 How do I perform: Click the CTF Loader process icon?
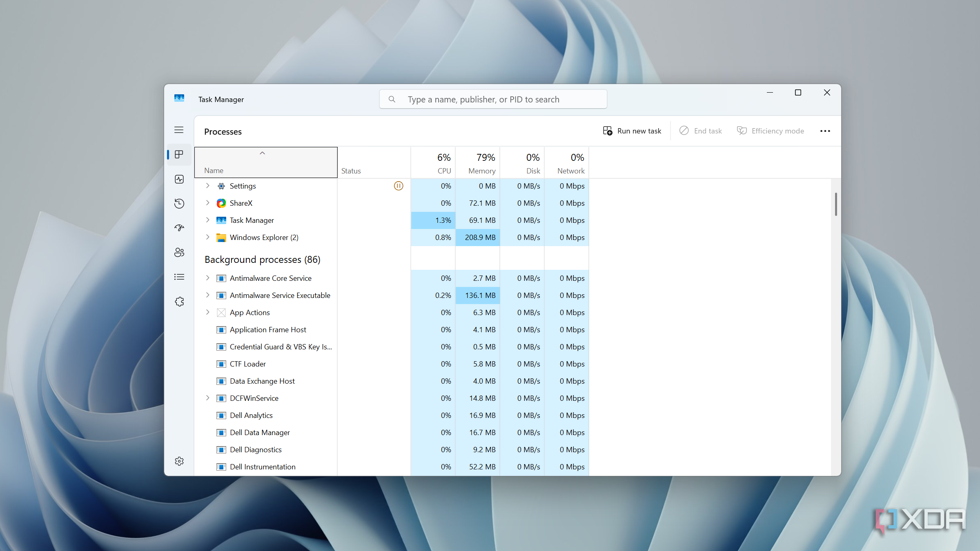point(221,364)
